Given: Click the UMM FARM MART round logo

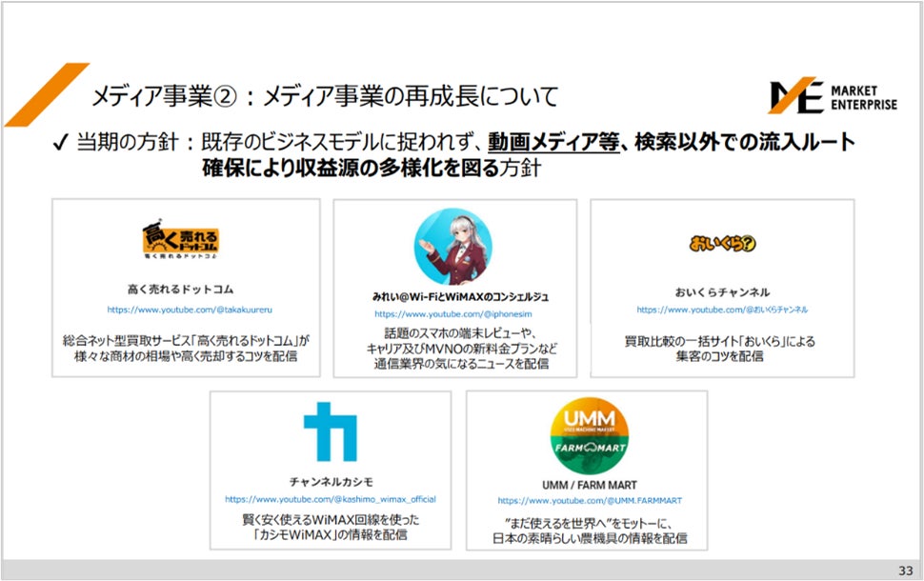Looking at the screenshot, I should click(x=589, y=436).
